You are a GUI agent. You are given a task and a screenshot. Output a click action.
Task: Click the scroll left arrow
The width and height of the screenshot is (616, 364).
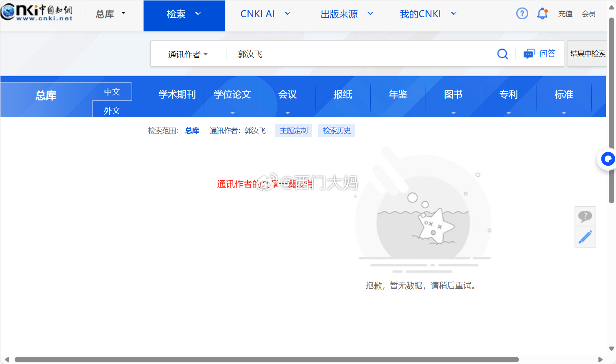coord(7,360)
